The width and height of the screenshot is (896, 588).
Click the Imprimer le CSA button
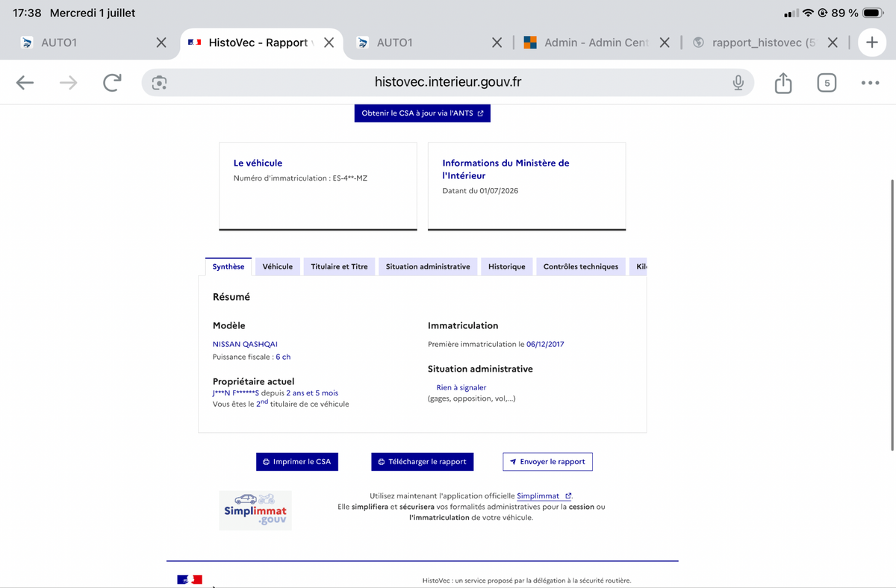coord(297,462)
